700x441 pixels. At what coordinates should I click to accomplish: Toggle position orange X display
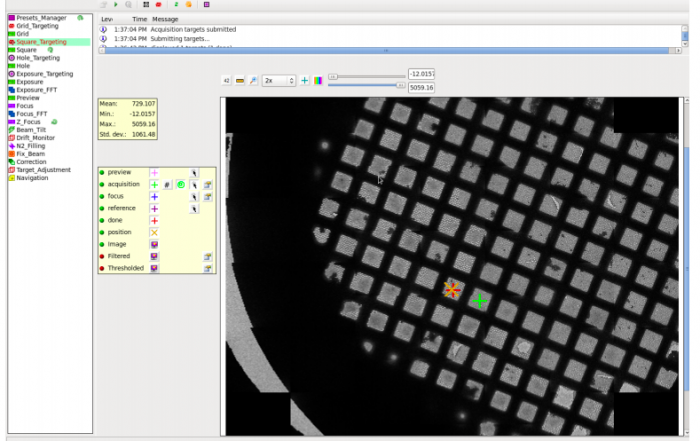(x=154, y=233)
